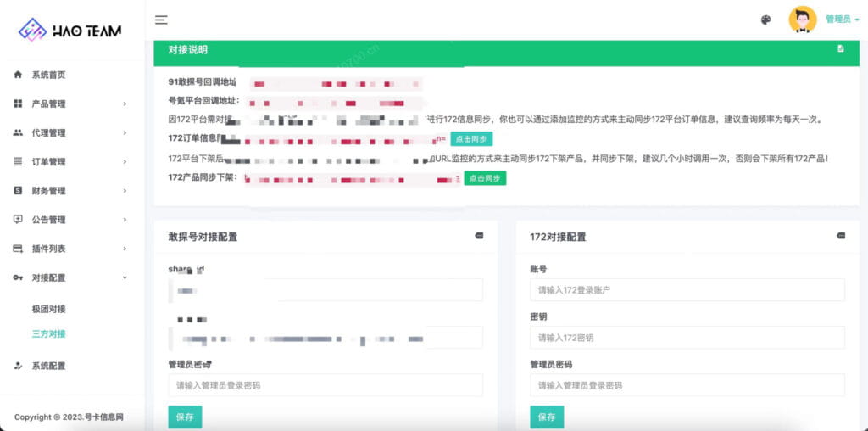Click the dollar icon beside 财务管理
868x431 pixels.
click(x=18, y=191)
